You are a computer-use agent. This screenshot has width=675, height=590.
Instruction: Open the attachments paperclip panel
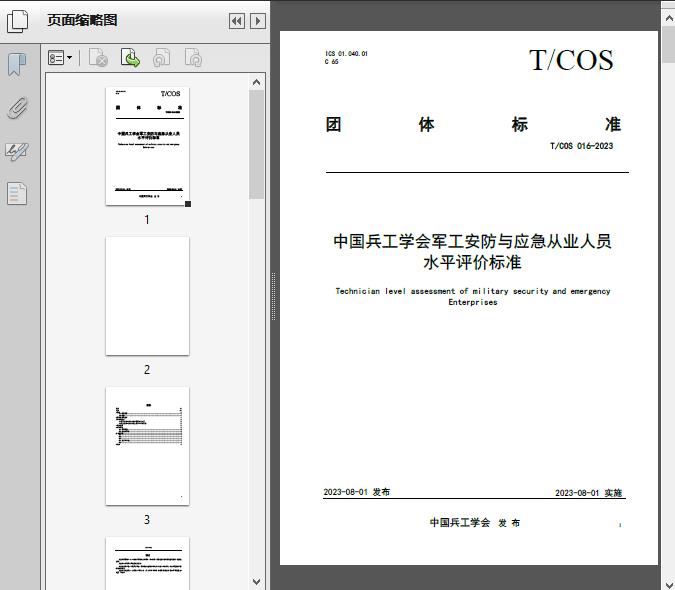(x=17, y=108)
